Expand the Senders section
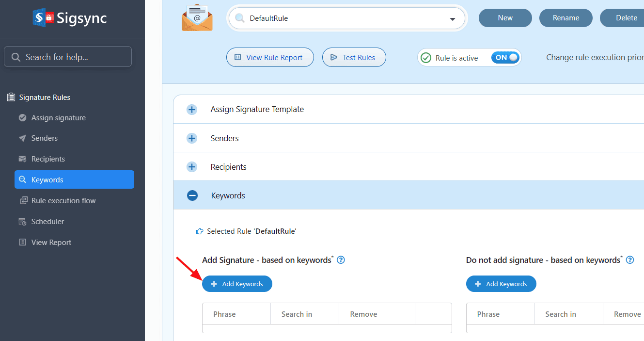Viewport: 644px width, 341px height. [x=192, y=138]
